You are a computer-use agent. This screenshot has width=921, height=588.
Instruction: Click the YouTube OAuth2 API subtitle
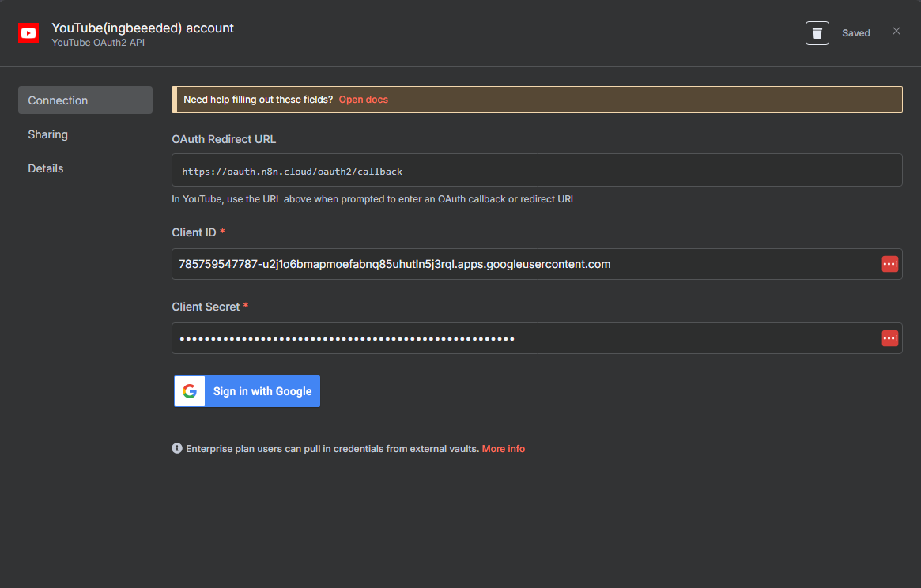click(x=98, y=43)
